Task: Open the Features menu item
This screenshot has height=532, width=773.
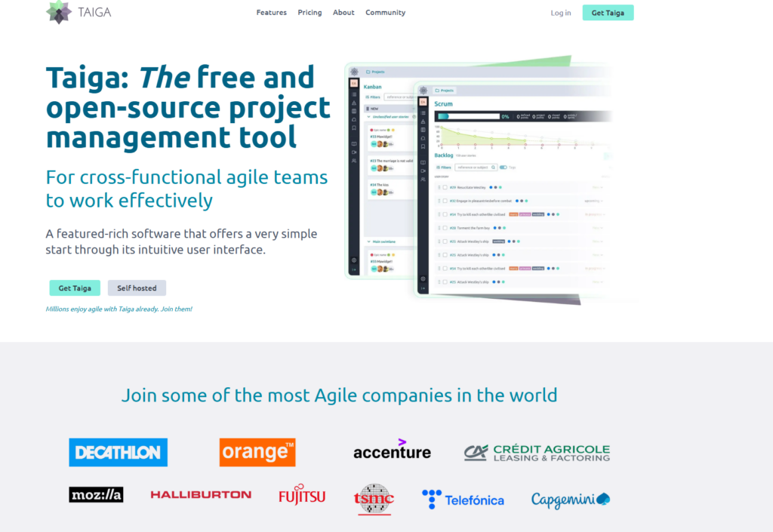Action: [x=271, y=13]
